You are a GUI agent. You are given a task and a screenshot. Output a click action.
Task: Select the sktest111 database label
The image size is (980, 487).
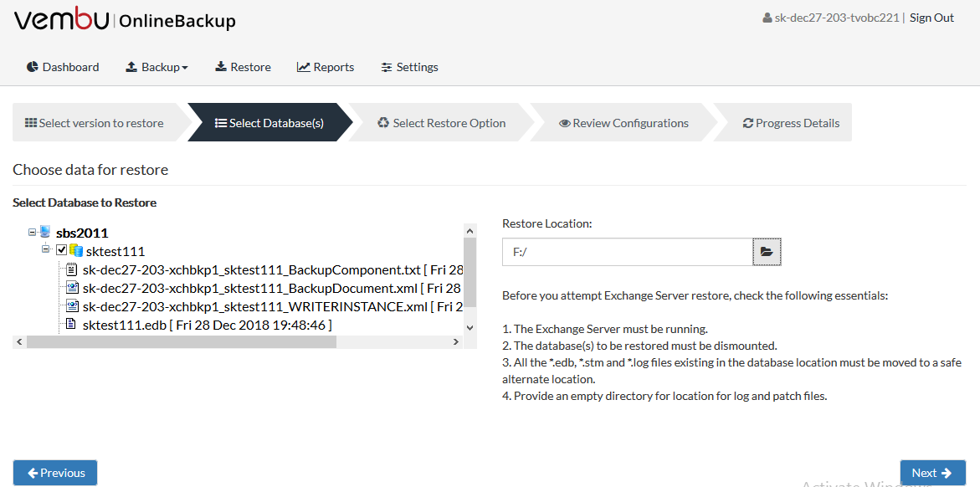(x=115, y=251)
